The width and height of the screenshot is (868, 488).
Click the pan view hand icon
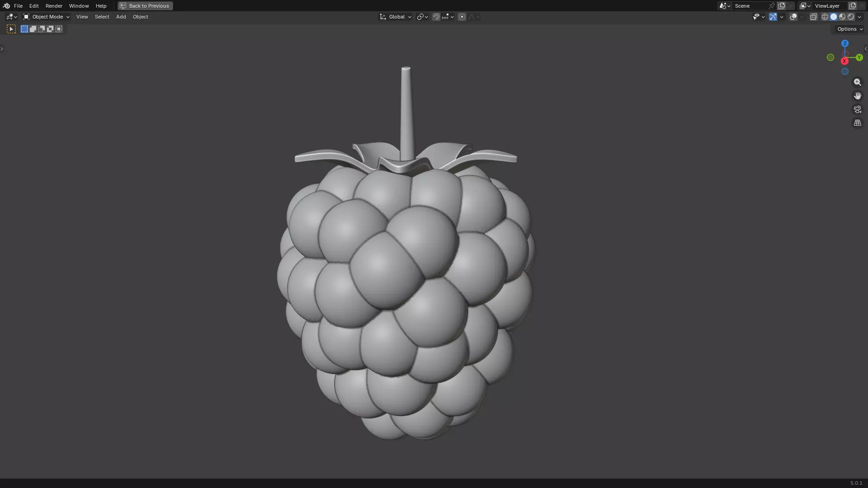[858, 96]
